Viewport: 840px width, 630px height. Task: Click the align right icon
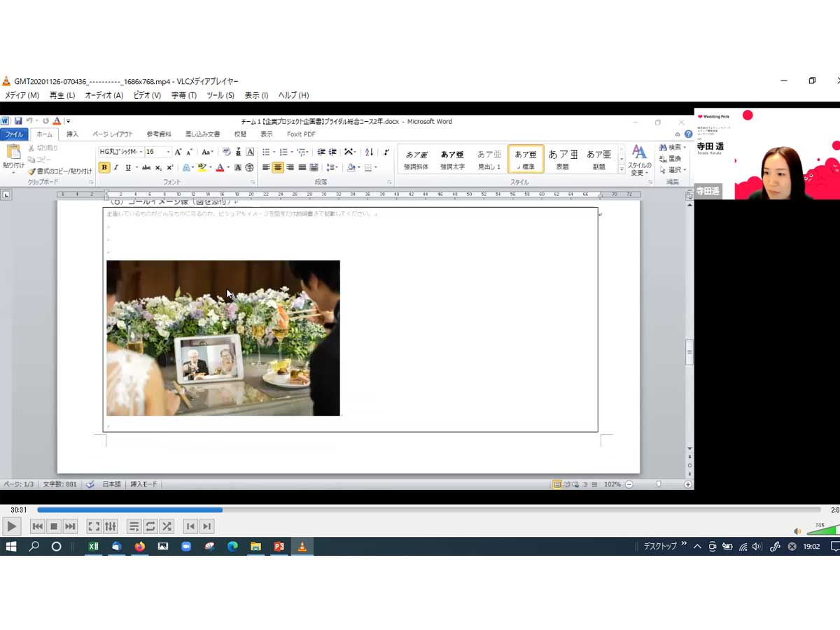(290, 167)
